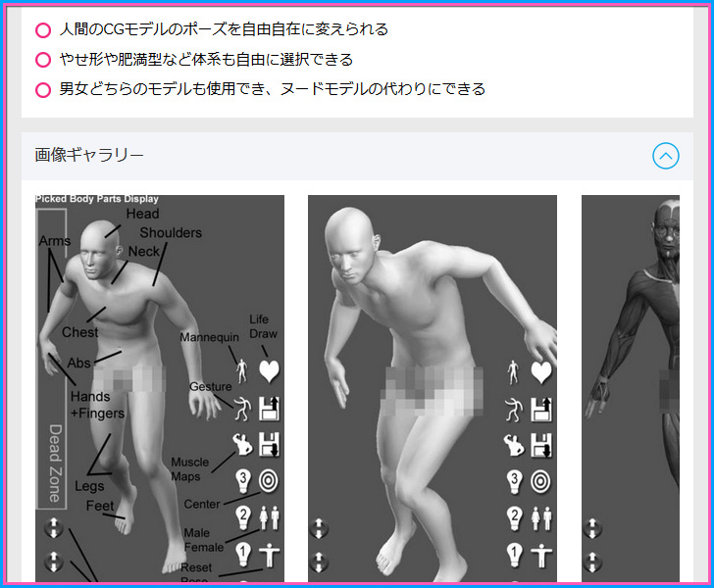Click the pink circle bullet beside やせ形や肥満型 text

click(x=43, y=60)
